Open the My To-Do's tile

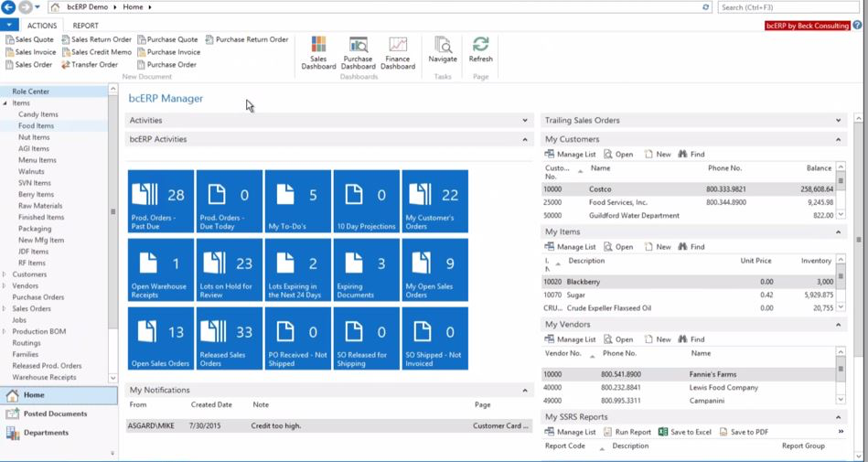[x=298, y=201]
